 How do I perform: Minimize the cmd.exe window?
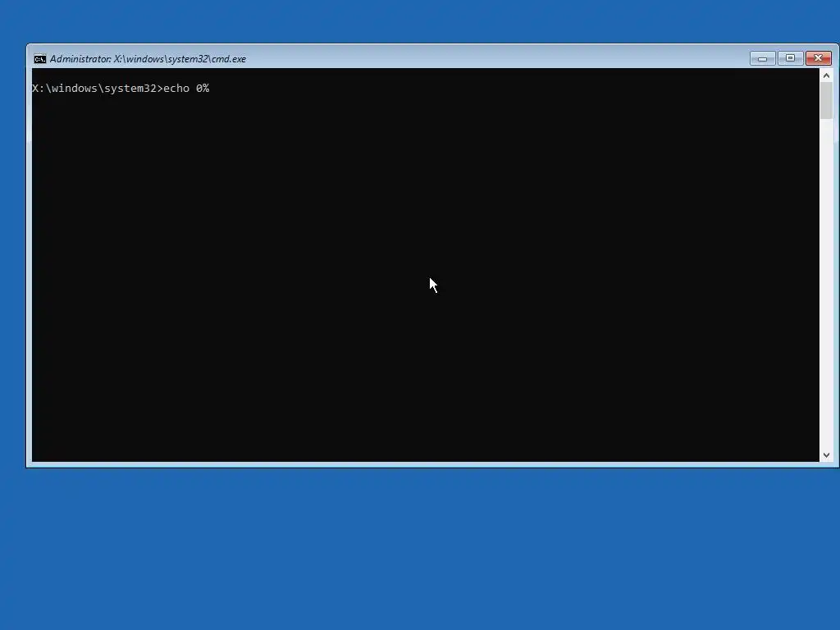[x=762, y=58]
